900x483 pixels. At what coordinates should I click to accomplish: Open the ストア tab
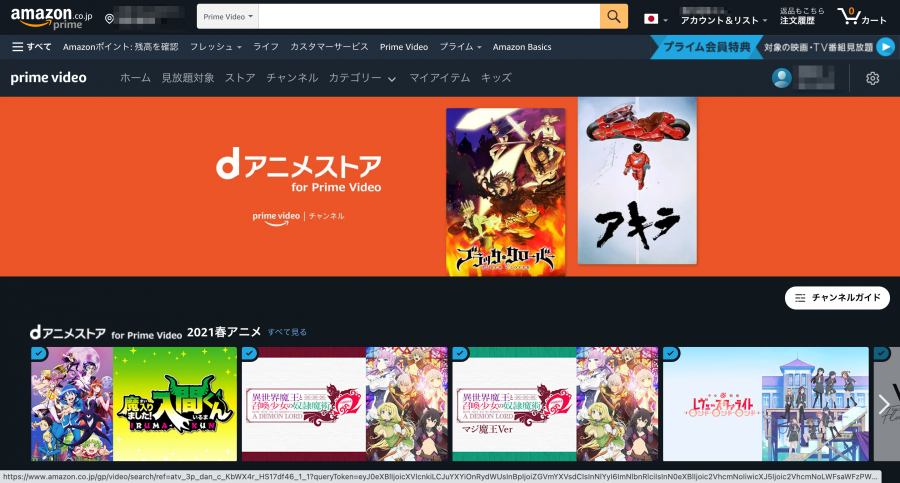240,78
